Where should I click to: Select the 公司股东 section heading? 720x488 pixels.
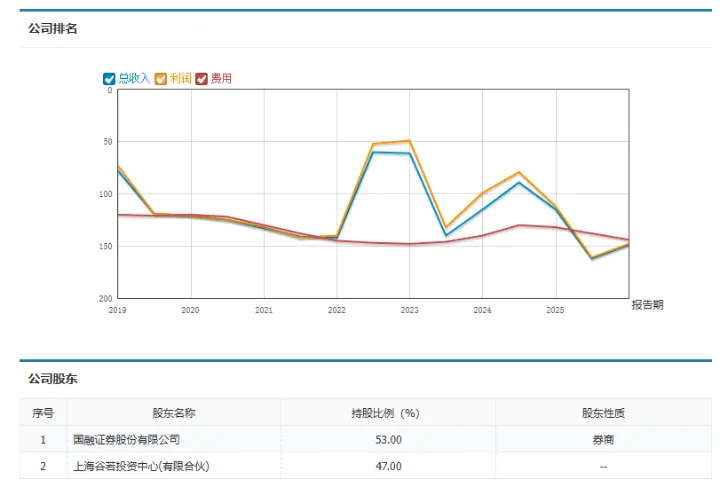(53, 379)
